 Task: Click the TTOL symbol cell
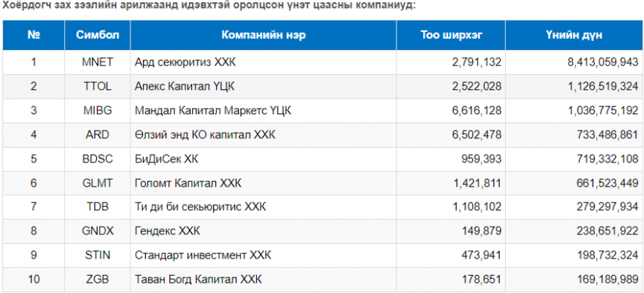point(98,87)
